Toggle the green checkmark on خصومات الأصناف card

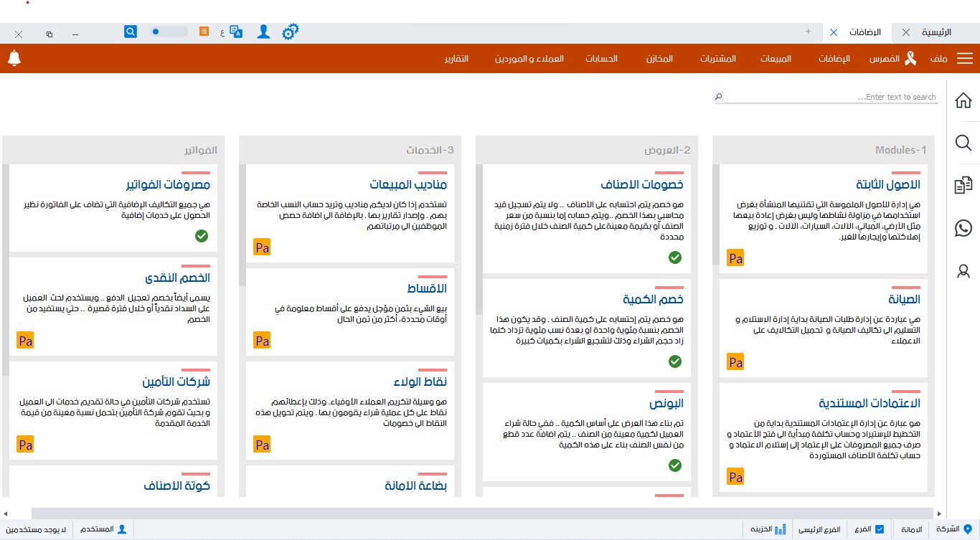674,257
